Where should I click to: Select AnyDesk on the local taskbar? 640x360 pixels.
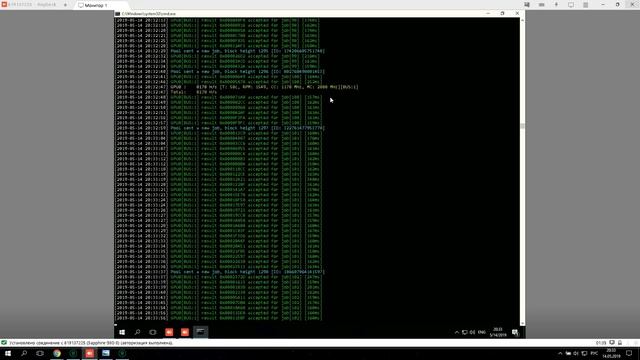89,353
